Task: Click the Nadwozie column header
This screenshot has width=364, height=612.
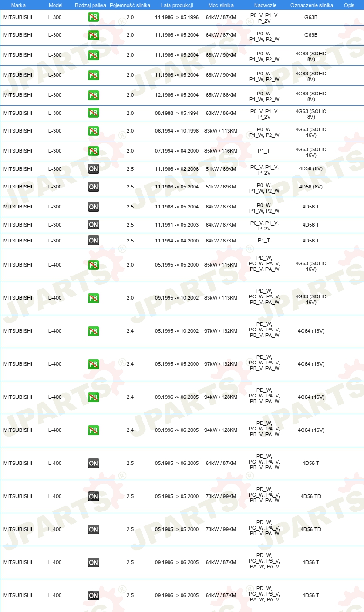Action: click(265, 5)
